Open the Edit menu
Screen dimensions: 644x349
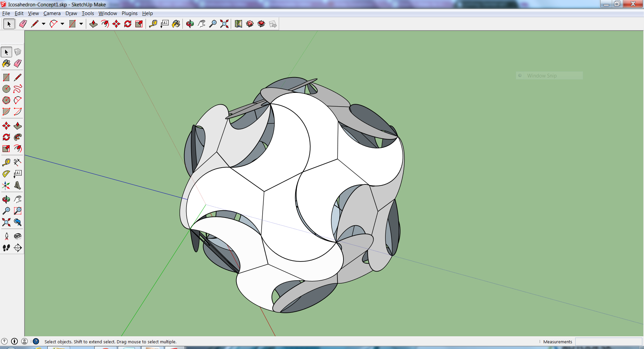19,13
